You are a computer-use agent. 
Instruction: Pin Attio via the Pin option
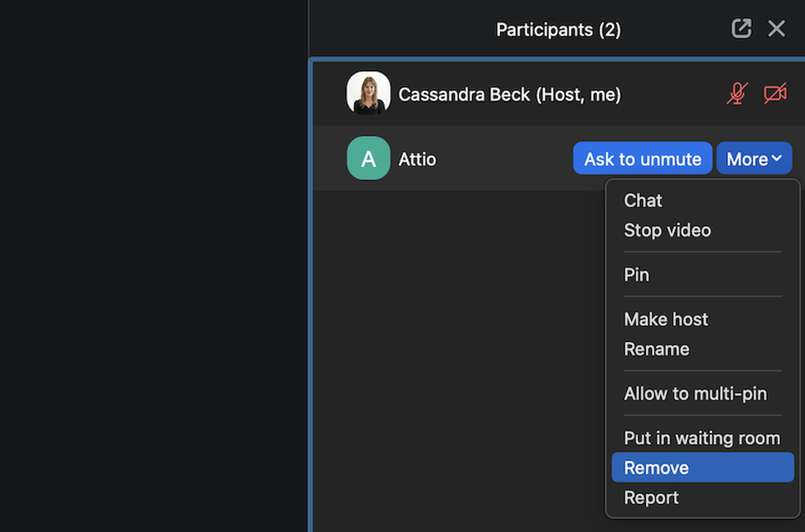coord(637,274)
